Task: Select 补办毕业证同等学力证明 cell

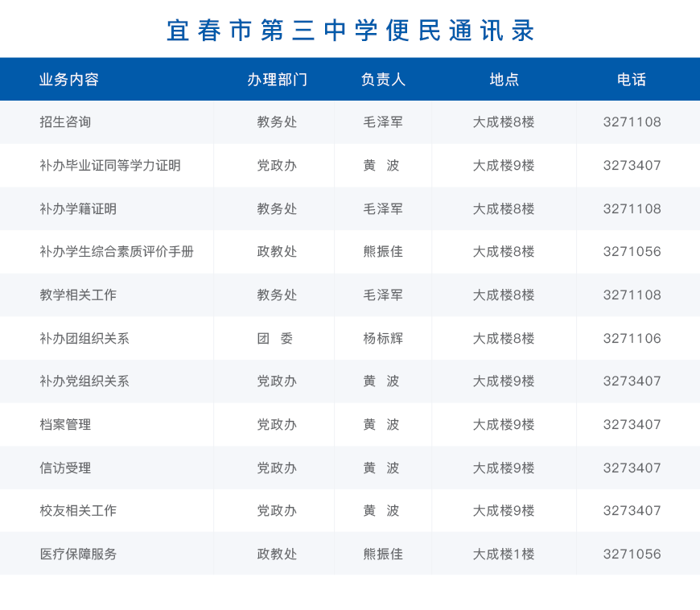Action: pos(110,165)
